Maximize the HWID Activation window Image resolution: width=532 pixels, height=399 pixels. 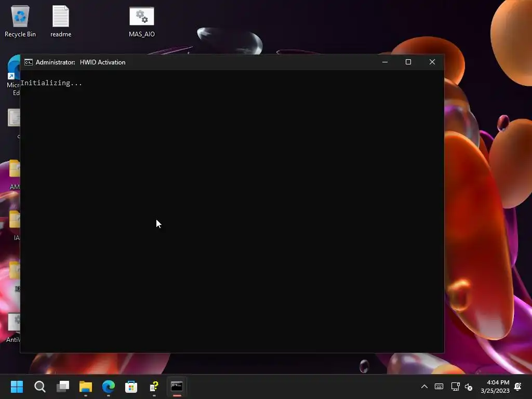[x=408, y=62]
